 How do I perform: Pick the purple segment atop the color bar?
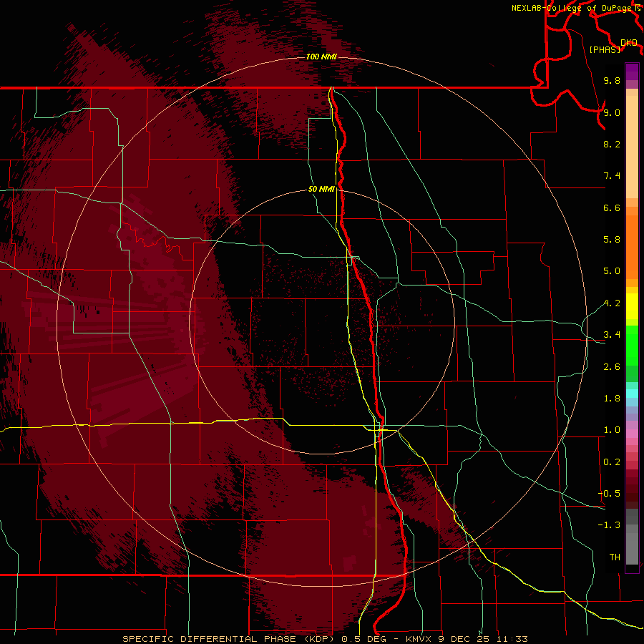pos(632,72)
